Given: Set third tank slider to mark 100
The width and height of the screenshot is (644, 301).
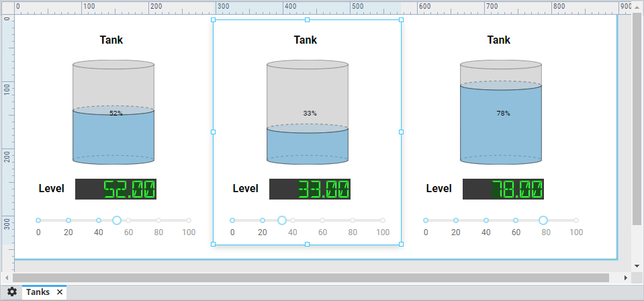Looking at the screenshot, I should pos(576,220).
